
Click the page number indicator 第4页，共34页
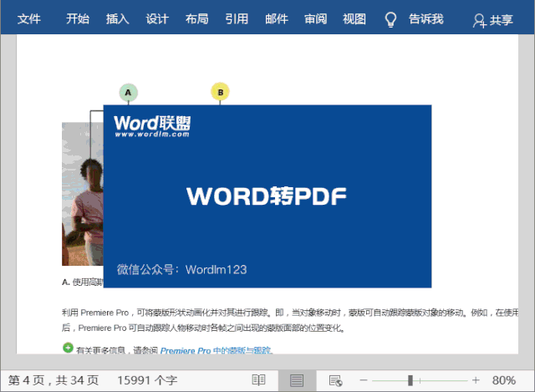point(53,379)
